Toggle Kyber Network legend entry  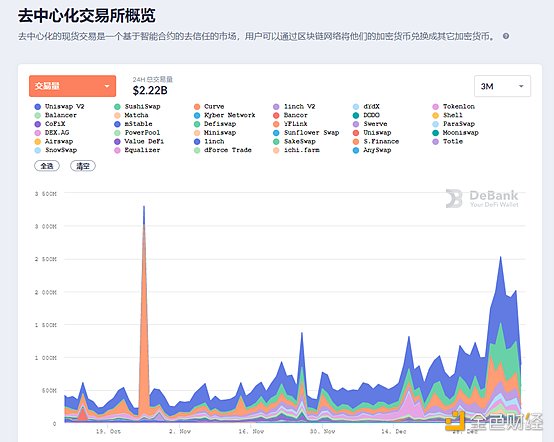tap(224, 115)
